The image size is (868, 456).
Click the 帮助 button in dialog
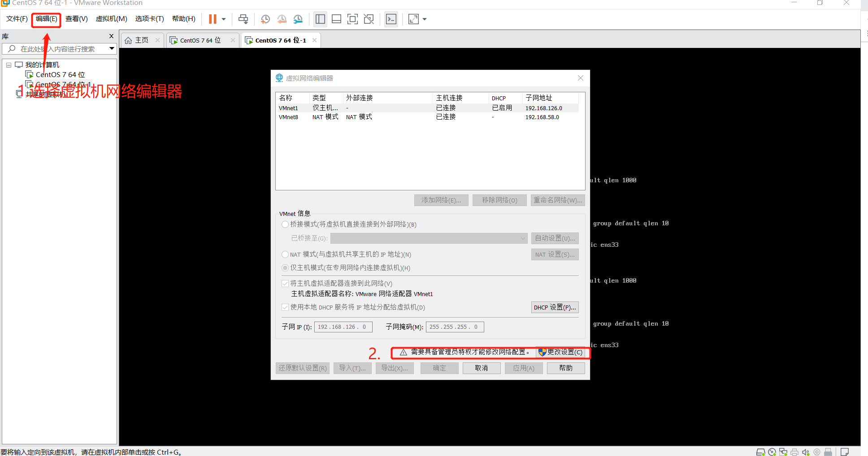click(566, 368)
